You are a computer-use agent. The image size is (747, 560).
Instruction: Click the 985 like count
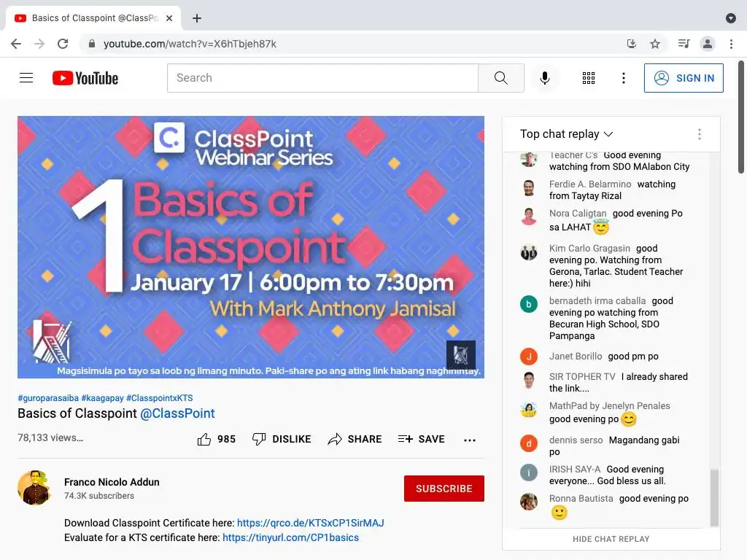point(227,439)
